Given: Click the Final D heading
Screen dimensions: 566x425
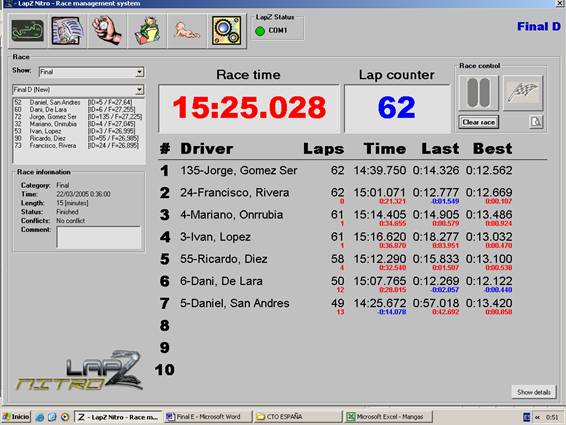Looking at the screenshot, I should click(x=539, y=27).
